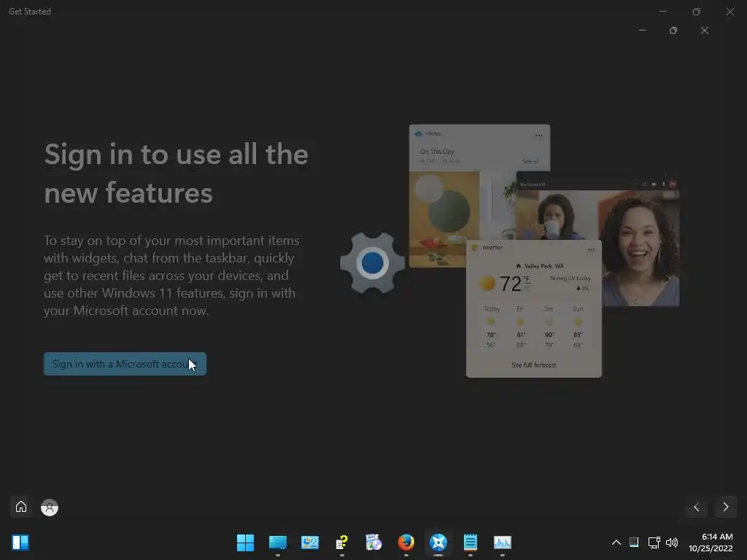Image resolution: width=747 pixels, height=560 pixels.
Task: Restore down the outer Get Started window
Action: point(697,12)
